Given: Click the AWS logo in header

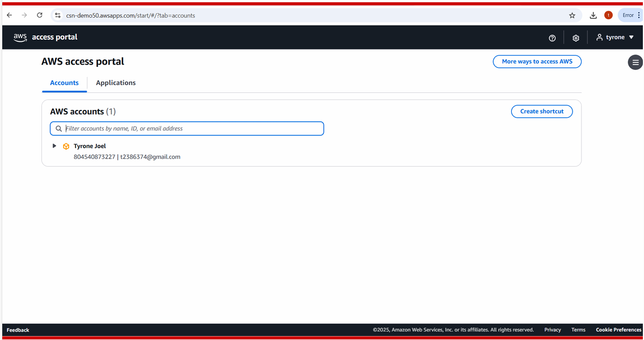Looking at the screenshot, I should (x=20, y=37).
